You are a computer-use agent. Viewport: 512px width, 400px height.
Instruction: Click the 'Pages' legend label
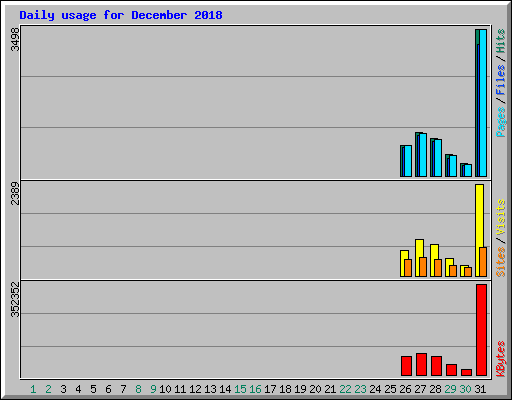pyautogui.click(x=500, y=122)
